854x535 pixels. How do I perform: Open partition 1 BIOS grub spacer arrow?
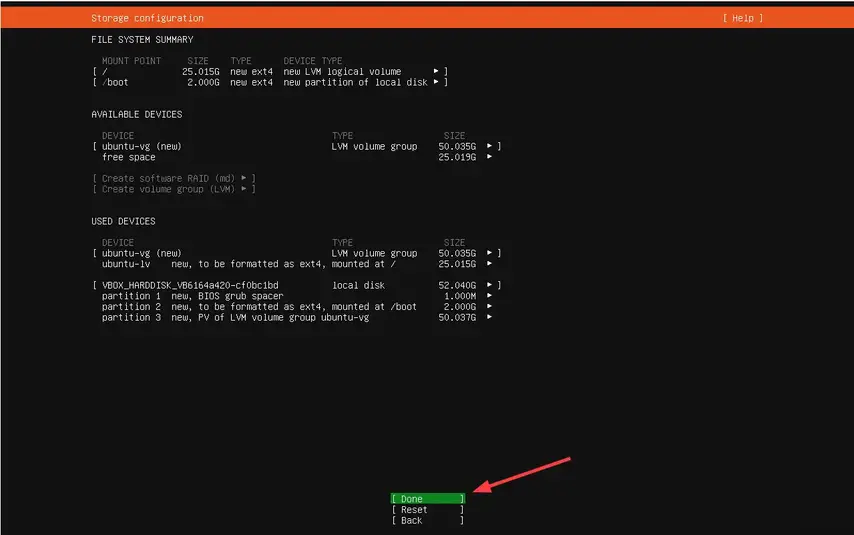(489, 296)
